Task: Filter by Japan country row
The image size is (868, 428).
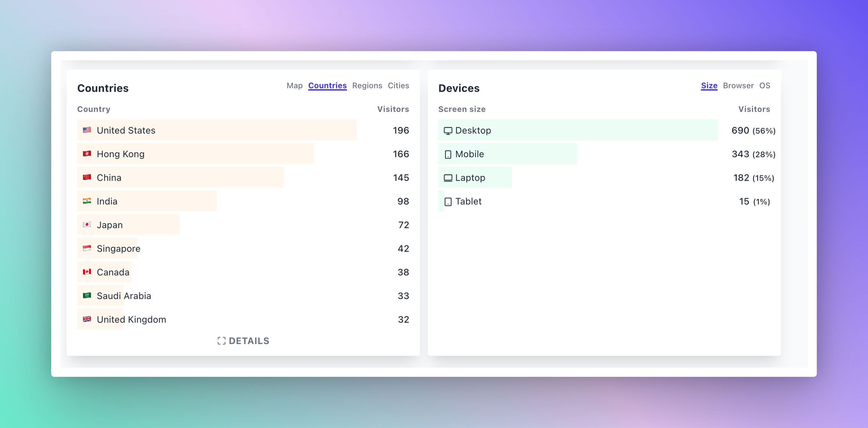Action: tap(243, 225)
